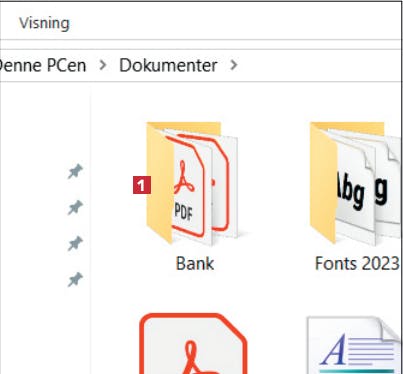
Task: Select the Bank folder icon
Action: 193,183
